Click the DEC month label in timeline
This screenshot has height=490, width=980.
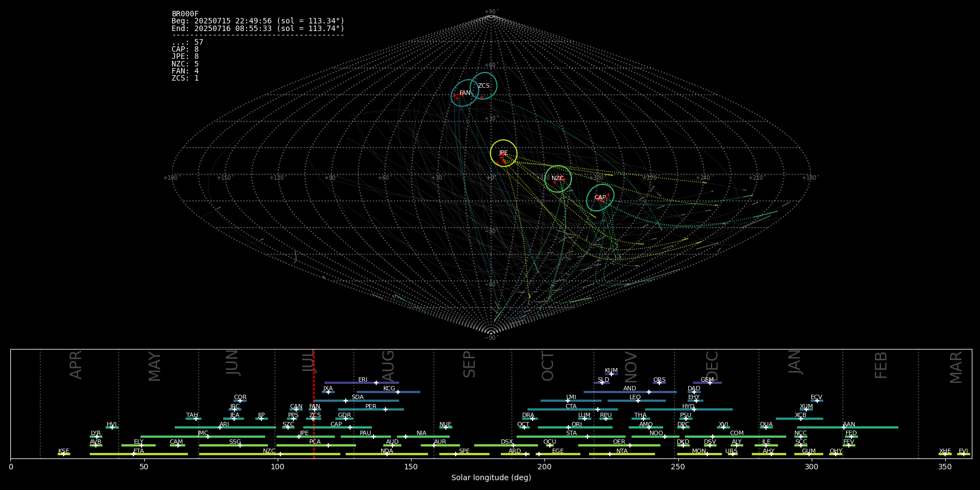pos(712,366)
